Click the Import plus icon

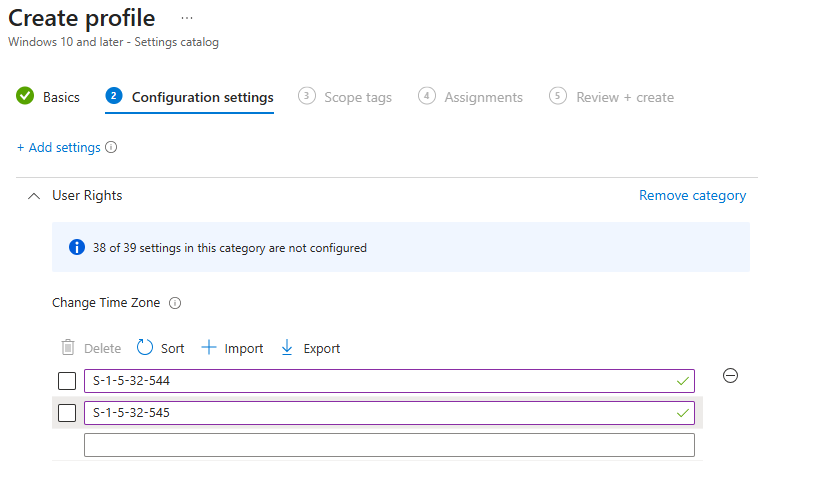pyautogui.click(x=209, y=347)
